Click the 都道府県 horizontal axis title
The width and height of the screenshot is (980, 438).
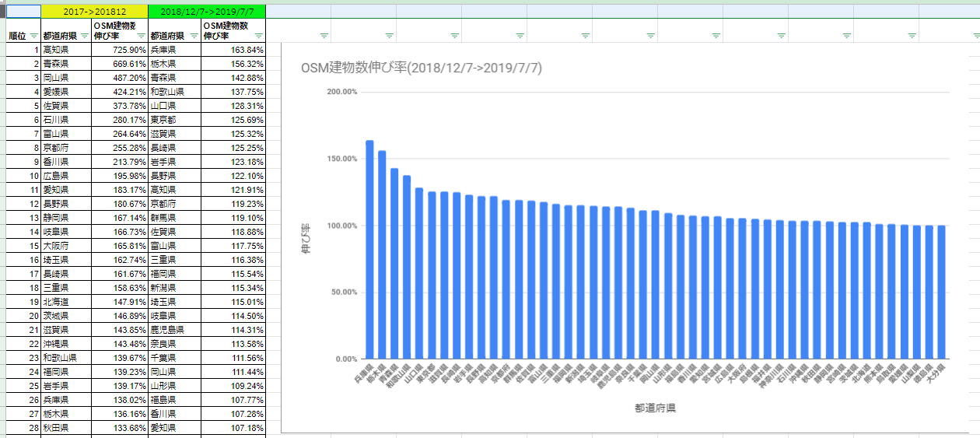(654, 408)
